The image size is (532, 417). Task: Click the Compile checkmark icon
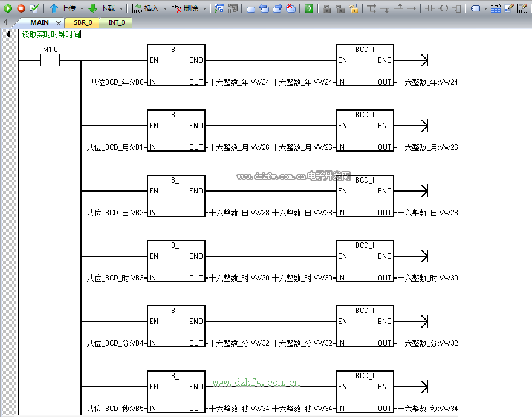click(34, 8)
